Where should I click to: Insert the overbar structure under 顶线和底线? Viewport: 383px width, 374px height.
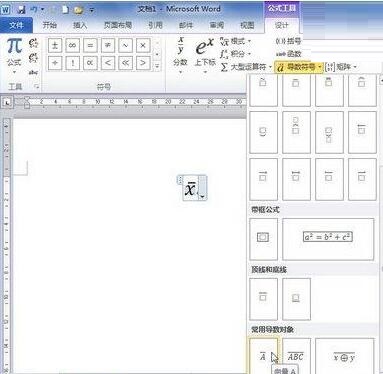point(263,299)
